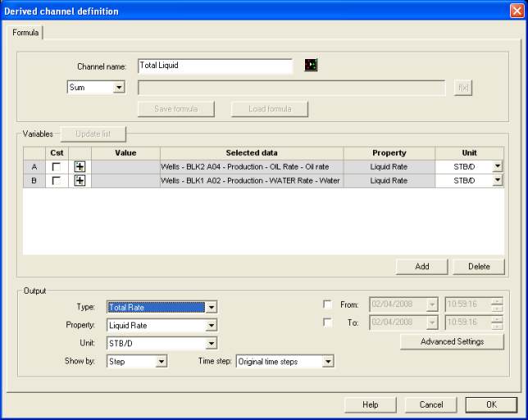Click the plus icon in row A
Image resolution: width=528 pixels, height=420 pixels.
point(80,167)
